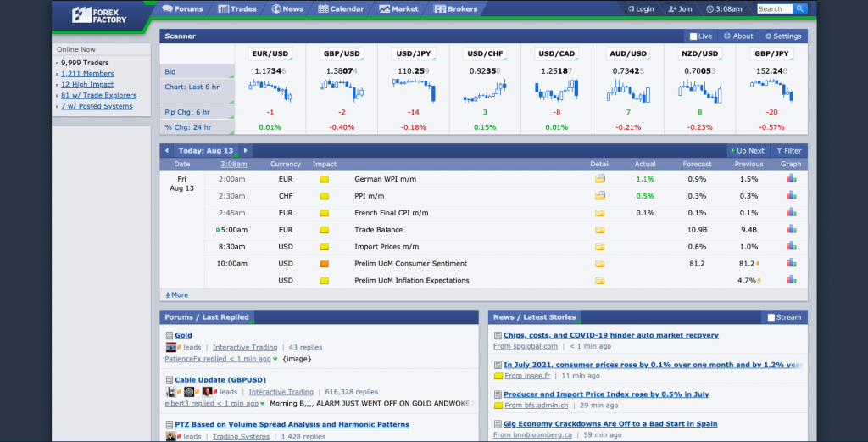Image resolution: width=868 pixels, height=442 pixels.
Task: Open the USD/JPY pair selector
Action: click(x=414, y=53)
